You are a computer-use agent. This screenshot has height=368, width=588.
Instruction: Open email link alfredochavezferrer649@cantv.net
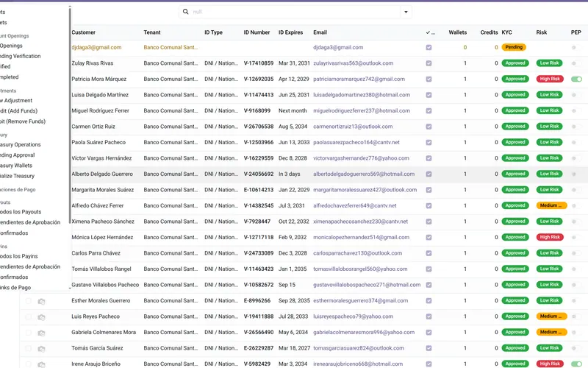click(x=355, y=205)
